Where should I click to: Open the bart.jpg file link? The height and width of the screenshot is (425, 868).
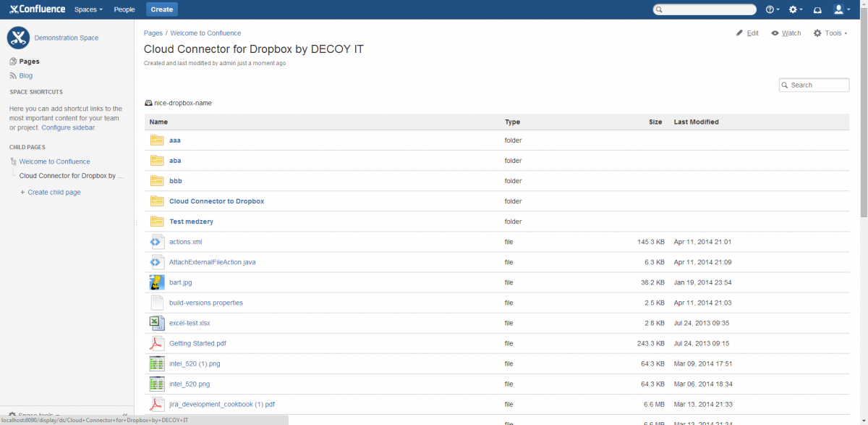pyautogui.click(x=181, y=282)
